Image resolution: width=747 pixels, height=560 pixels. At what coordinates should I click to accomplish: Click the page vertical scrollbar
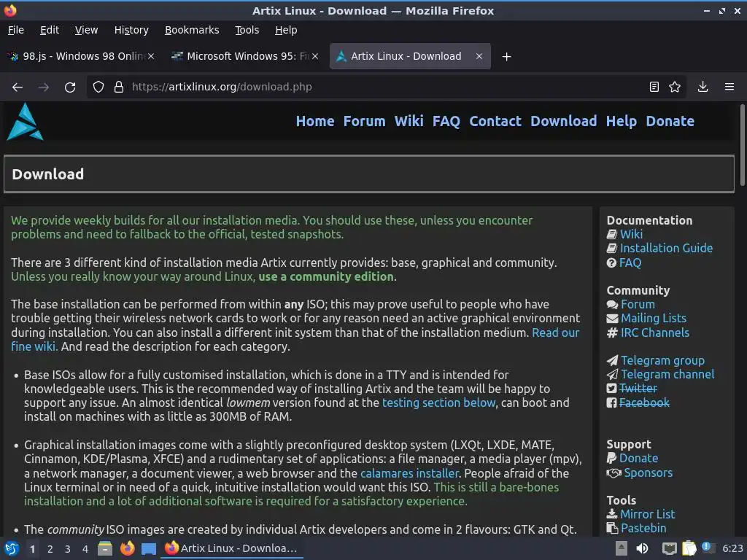click(x=742, y=145)
